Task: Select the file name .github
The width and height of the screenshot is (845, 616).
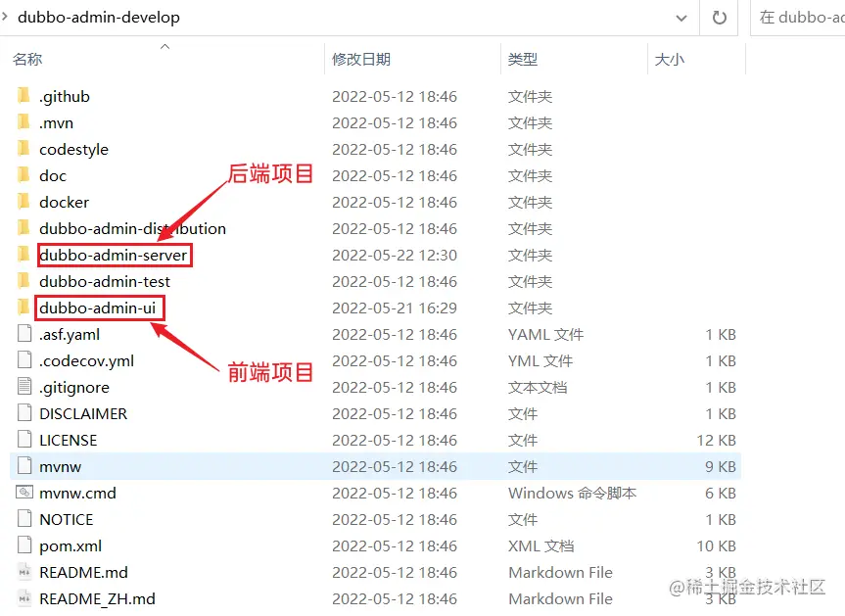Action: (x=64, y=97)
